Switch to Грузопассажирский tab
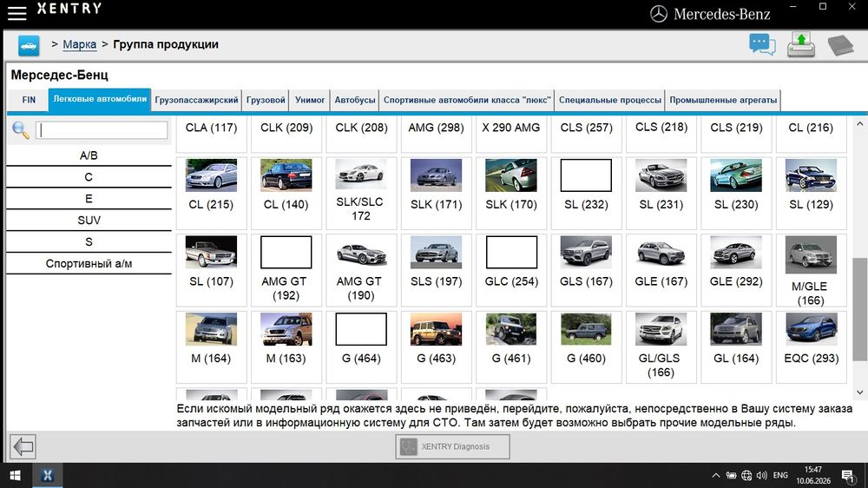 (x=196, y=100)
